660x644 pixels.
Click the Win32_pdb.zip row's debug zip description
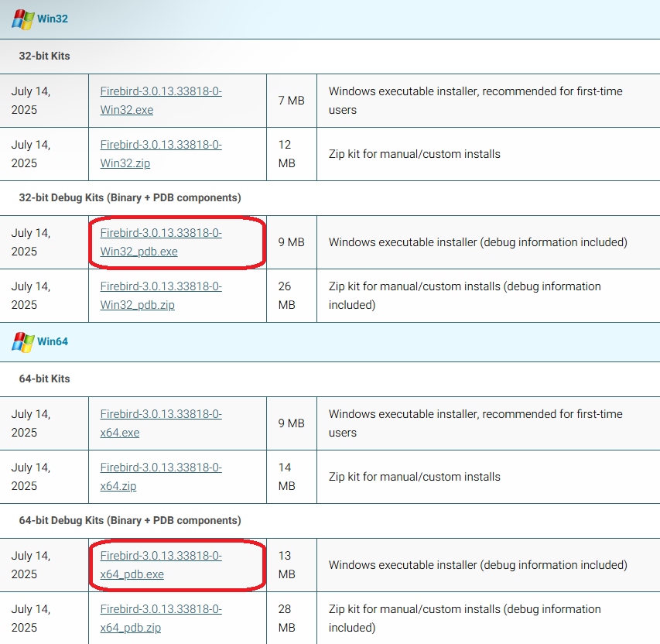(465, 296)
